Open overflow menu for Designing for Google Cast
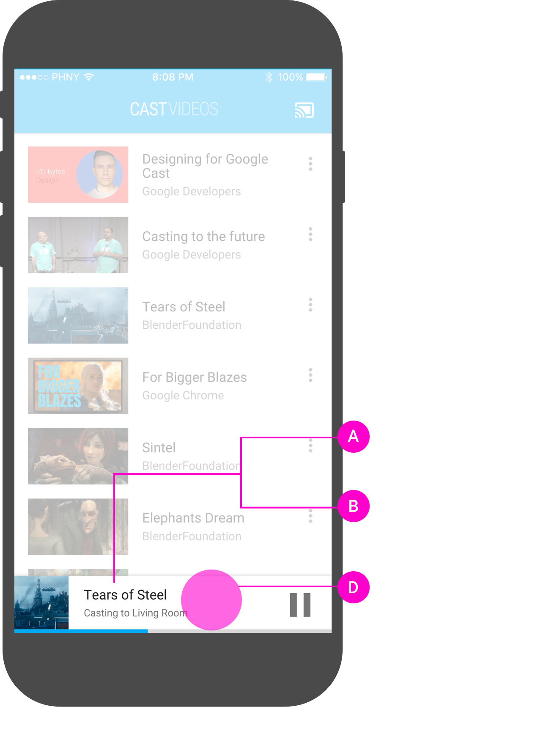 pyautogui.click(x=310, y=164)
